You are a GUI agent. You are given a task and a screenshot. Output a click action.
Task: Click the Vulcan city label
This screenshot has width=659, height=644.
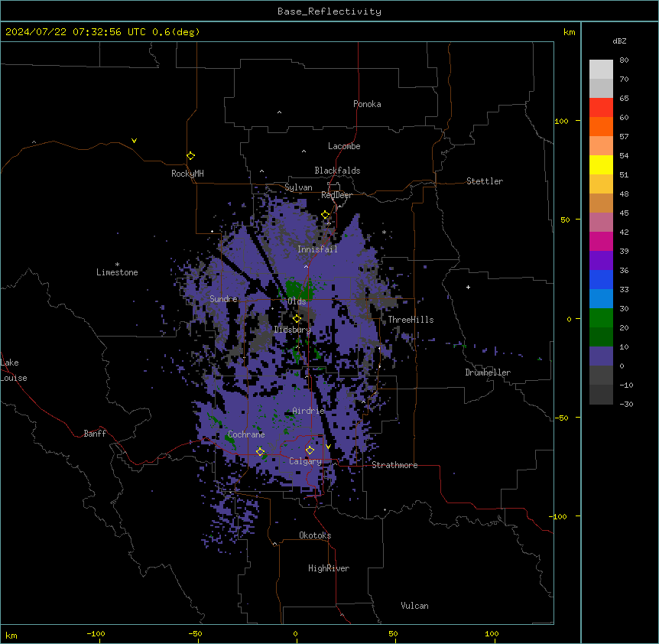pos(415,606)
